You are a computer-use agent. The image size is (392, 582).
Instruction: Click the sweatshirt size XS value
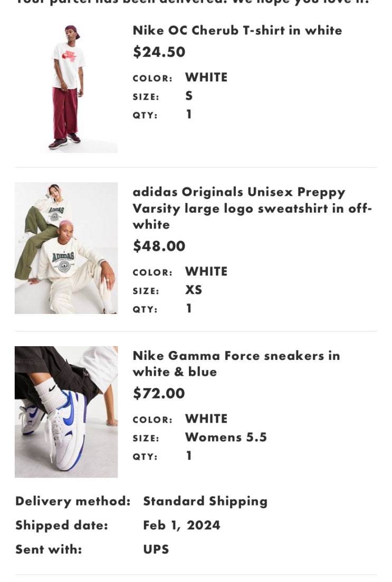tap(194, 290)
